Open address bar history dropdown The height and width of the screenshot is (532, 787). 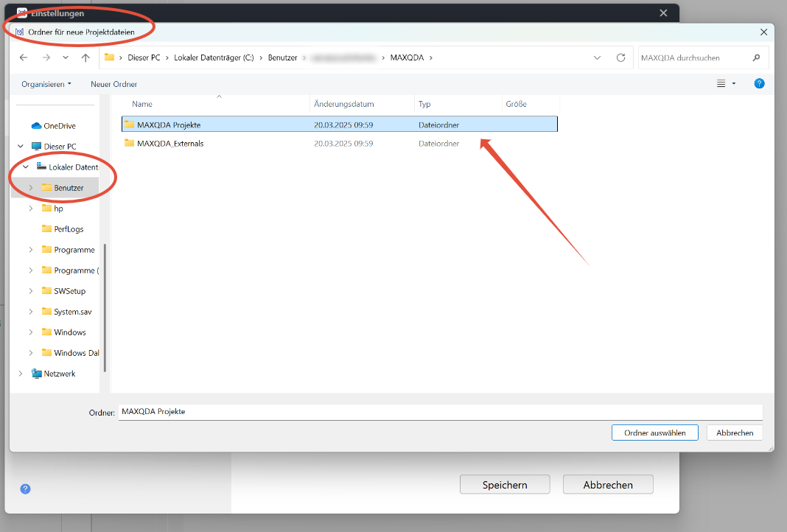pyautogui.click(x=598, y=57)
